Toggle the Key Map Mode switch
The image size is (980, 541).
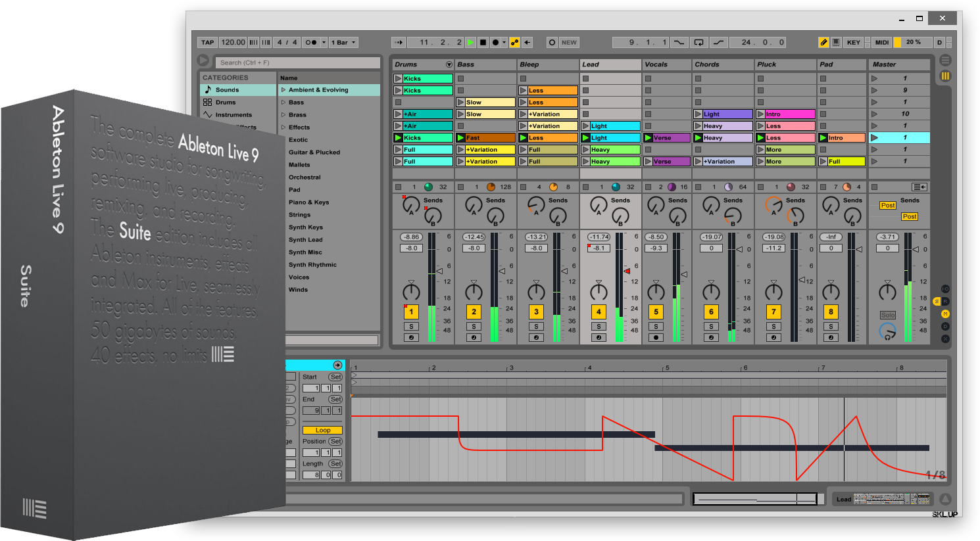[853, 42]
